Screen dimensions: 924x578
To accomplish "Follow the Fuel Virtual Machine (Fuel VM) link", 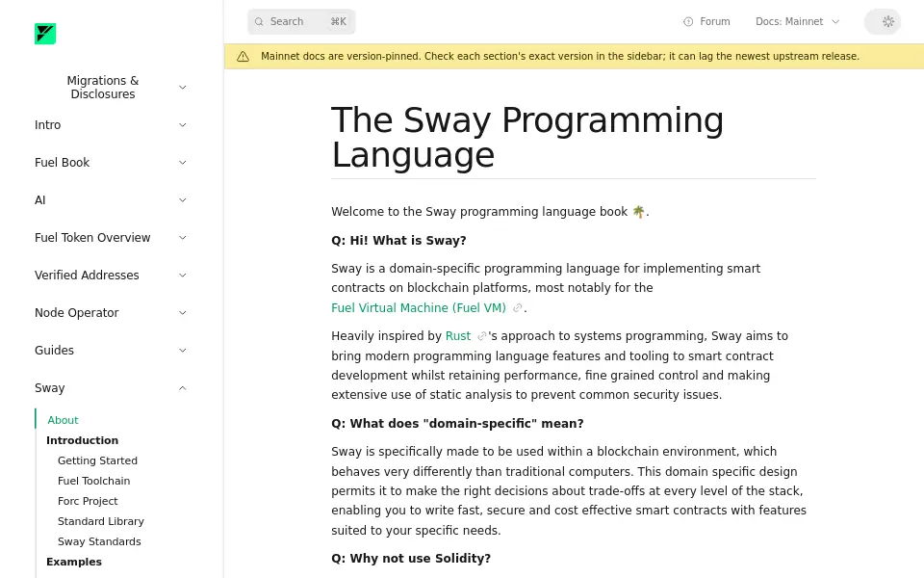I will (x=419, y=308).
